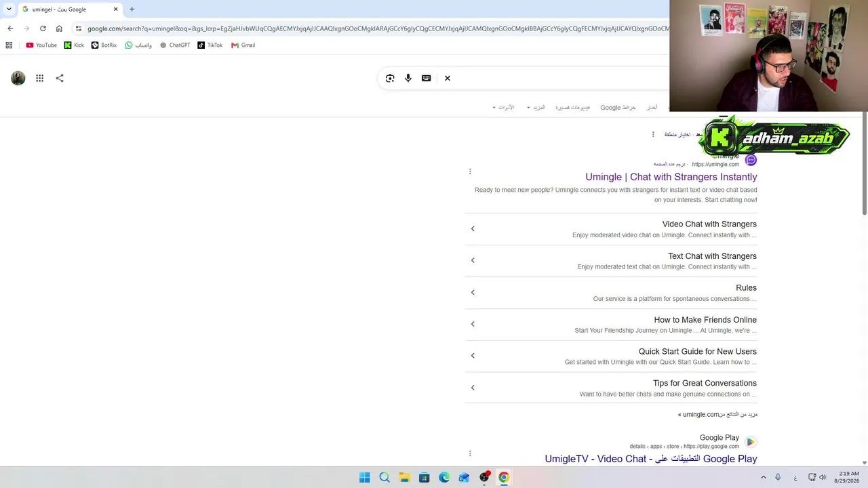Show hidden system tray icons
Screen dimensions: 868x488
tap(764, 478)
